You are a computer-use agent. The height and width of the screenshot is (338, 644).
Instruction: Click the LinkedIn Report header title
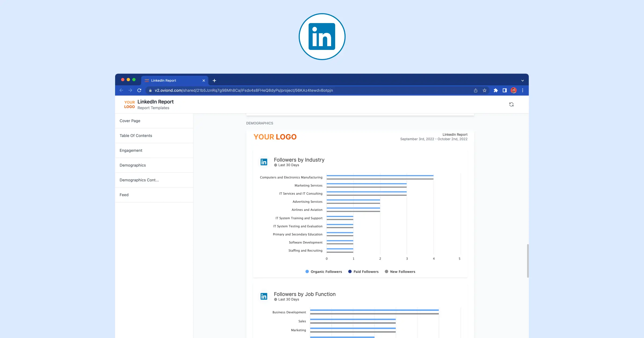(x=155, y=102)
